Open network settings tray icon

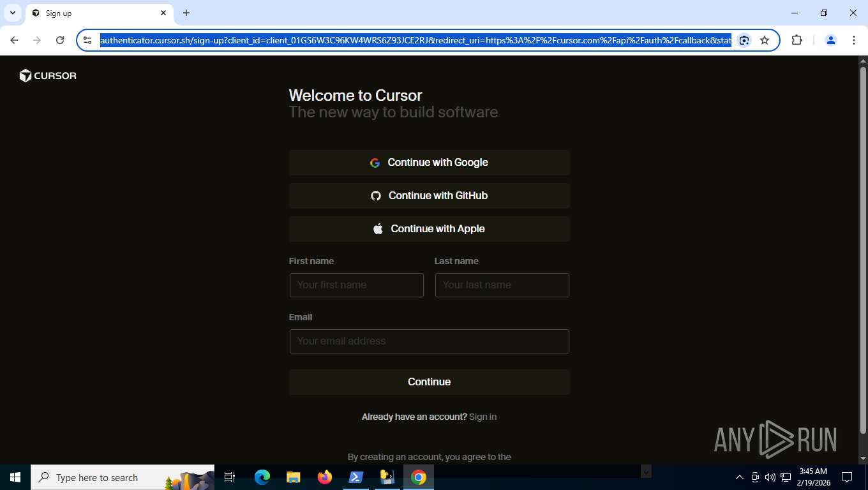pyautogui.click(x=786, y=477)
